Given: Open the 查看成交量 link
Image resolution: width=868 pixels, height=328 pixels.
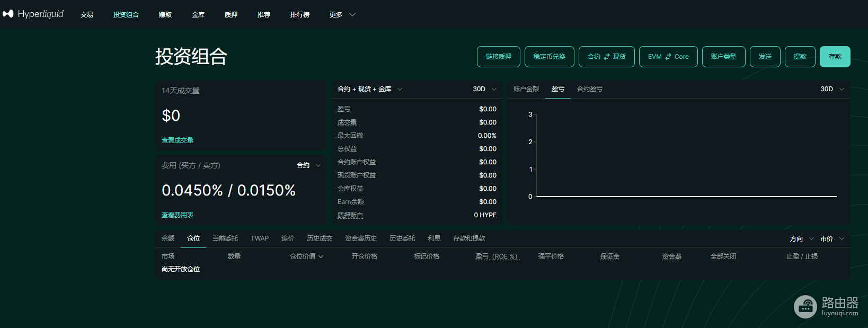Looking at the screenshot, I should click(178, 140).
